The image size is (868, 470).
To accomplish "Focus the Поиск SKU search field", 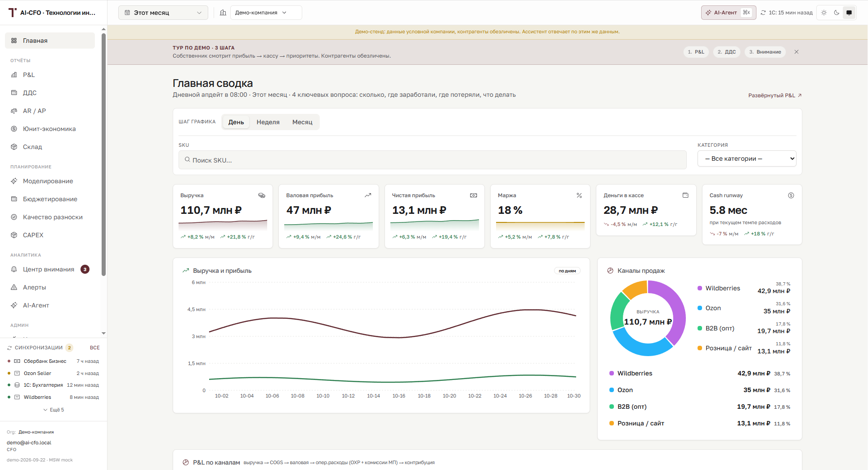I will (433, 160).
